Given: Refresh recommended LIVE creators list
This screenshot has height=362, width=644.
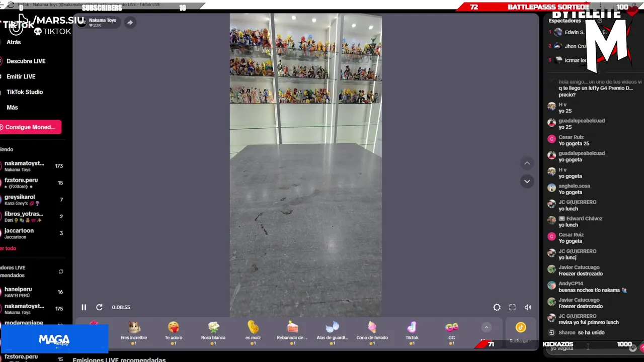Looking at the screenshot, I should click(61, 271).
